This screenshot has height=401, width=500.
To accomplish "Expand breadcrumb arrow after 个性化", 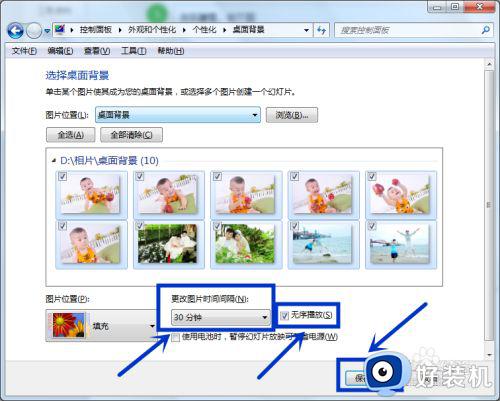I will pos(224,30).
